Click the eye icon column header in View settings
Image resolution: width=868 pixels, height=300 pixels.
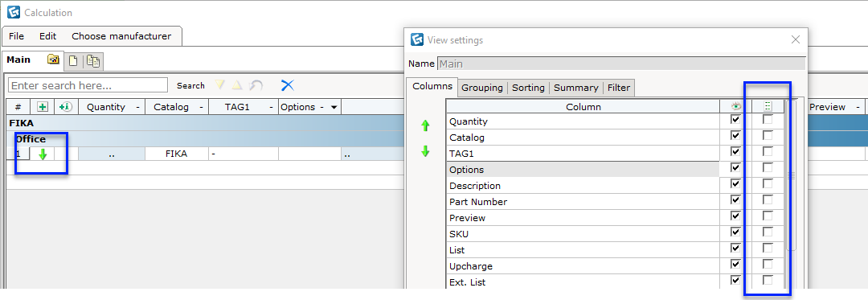[735, 107]
